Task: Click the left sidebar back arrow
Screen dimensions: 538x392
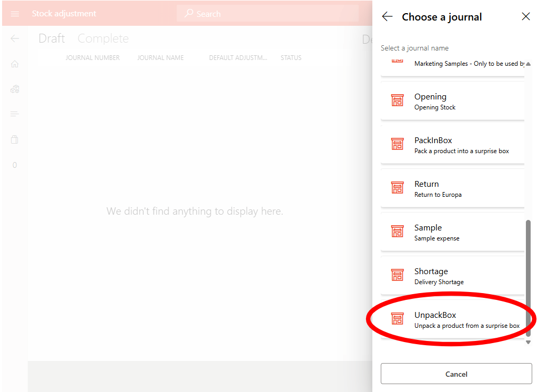Action: pyautogui.click(x=15, y=38)
